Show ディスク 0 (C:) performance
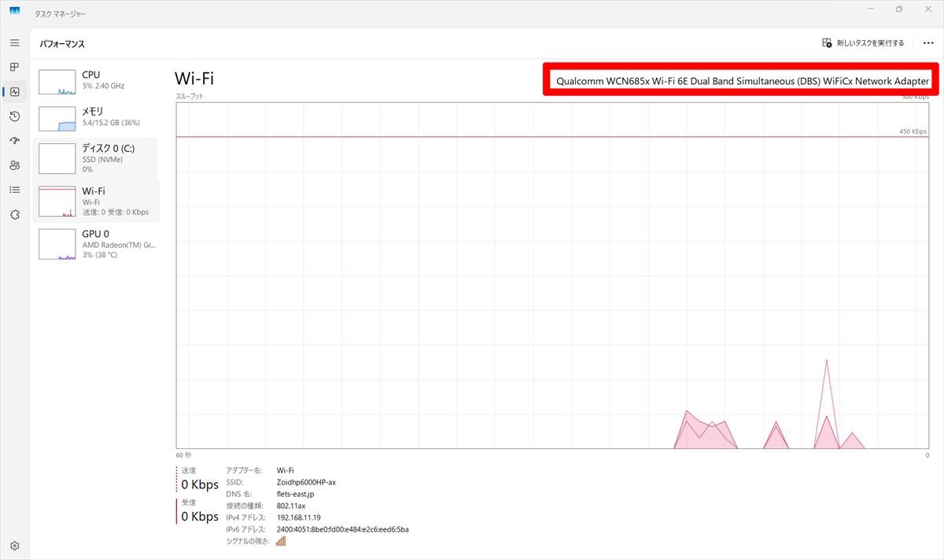 pyautogui.click(x=96, y=158)
